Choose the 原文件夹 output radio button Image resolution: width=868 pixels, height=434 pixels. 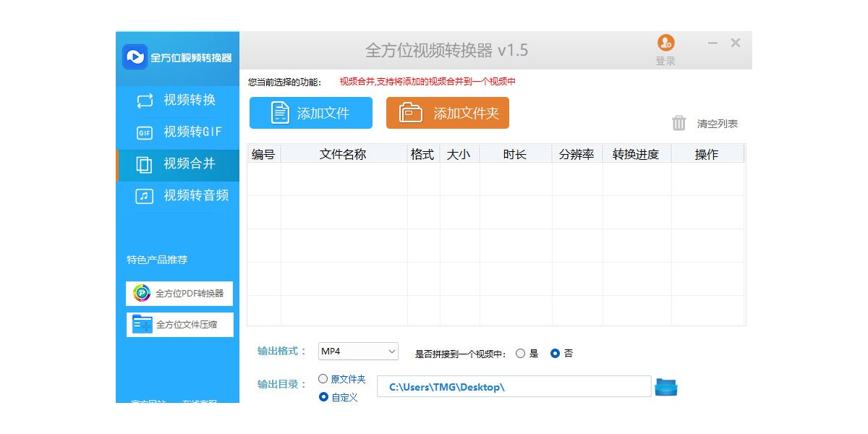[x=323, y=379]
